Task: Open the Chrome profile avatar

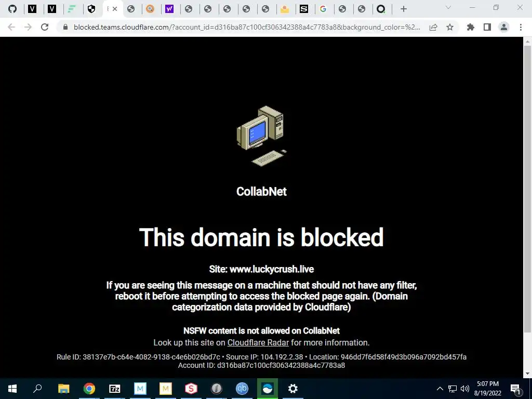Action: coord(504,27)
